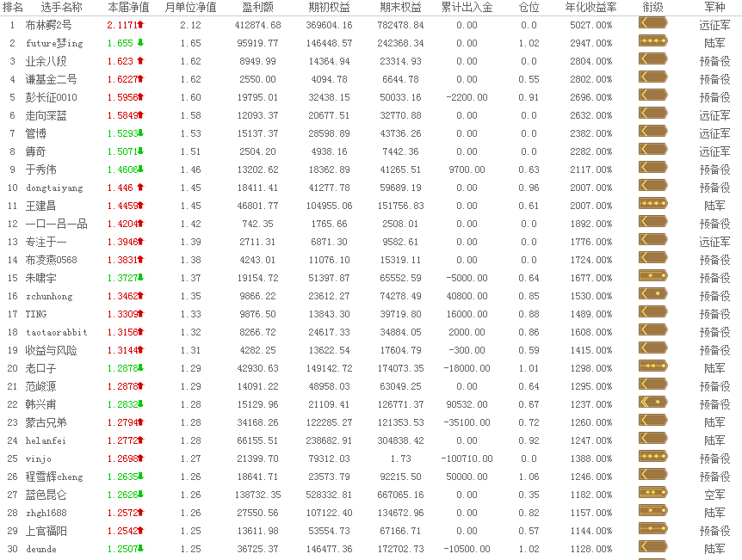Image resolution: width=742 pixels, height=560 pixels.
Task: Select the ending equity 1.73 for vinjo
Action: click(x=400, y=458)
